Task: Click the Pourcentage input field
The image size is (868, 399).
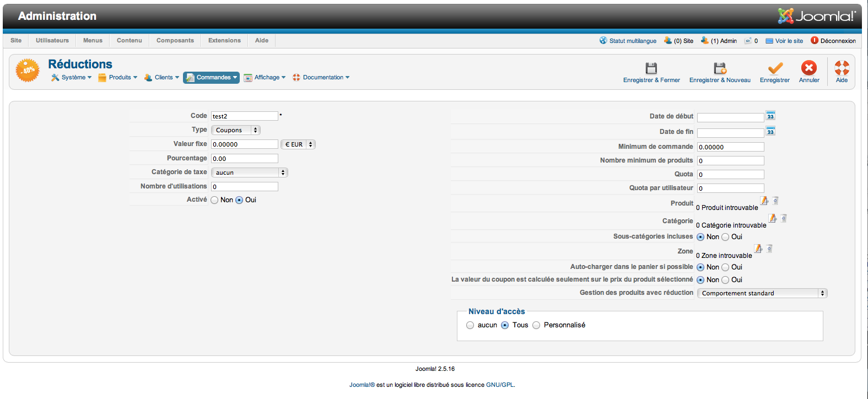Action: 245,159
